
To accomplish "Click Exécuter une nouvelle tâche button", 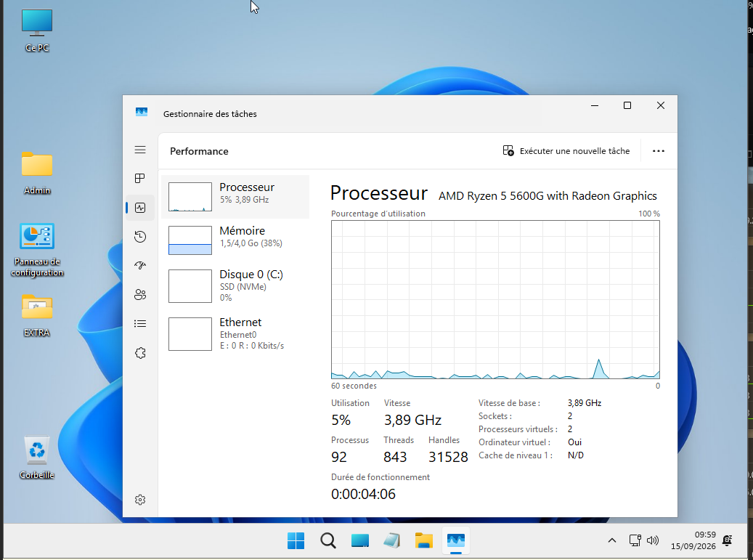I will pyautogui.click(x=566, y=151).
